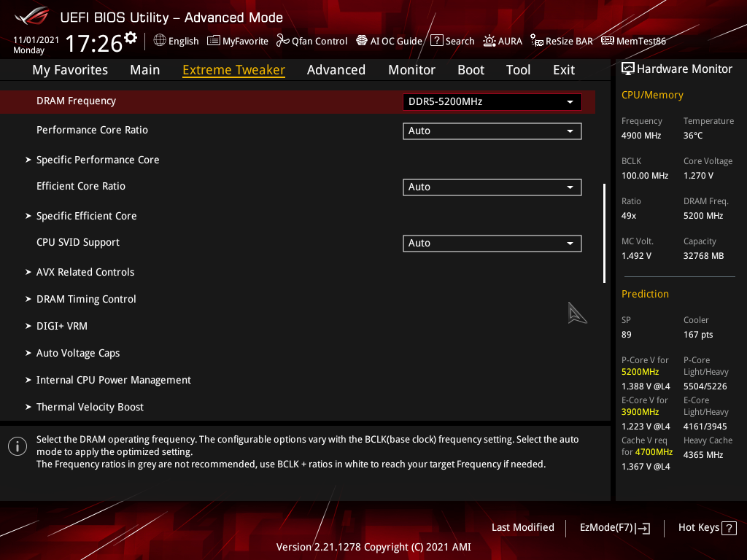Toggle the ReSize BAR icon
The width and height of the screenshot is (747, 560).
(x=537, y=41)
